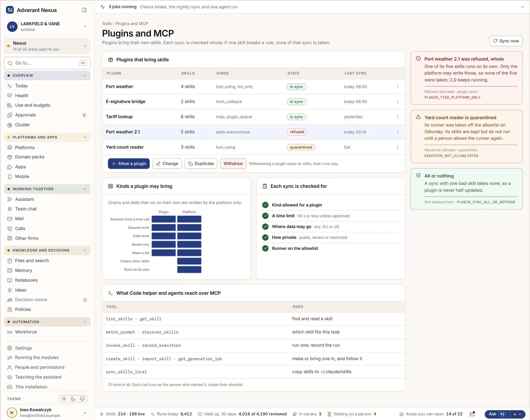Open Calls in the sidebar

coord(47,229)
